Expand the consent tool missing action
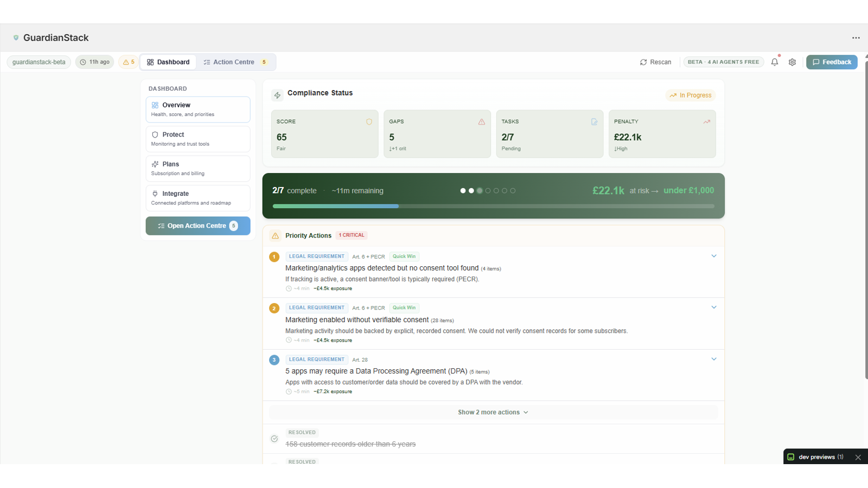Viewport: 868px width, 488px height. click(x=713, y=256)
